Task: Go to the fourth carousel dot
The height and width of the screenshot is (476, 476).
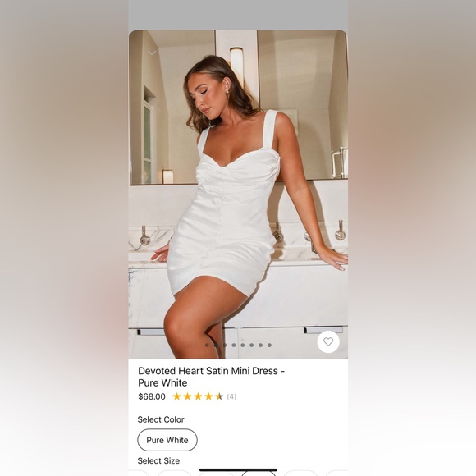Action: click(x=234, y=346)
